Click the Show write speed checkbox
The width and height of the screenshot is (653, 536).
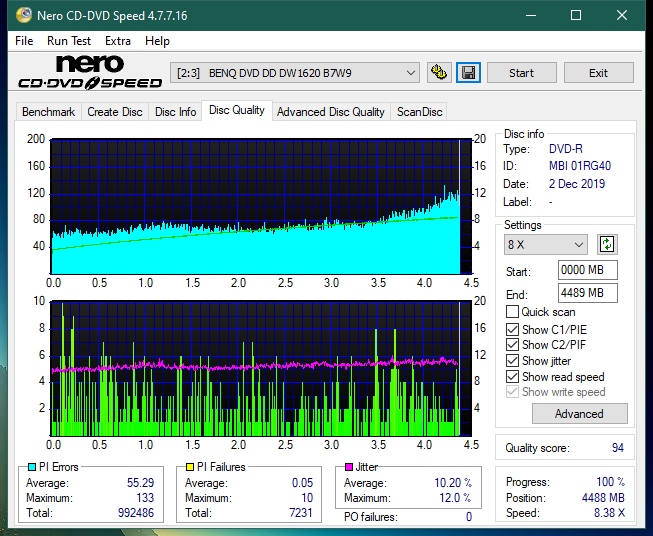coord(512,392)
